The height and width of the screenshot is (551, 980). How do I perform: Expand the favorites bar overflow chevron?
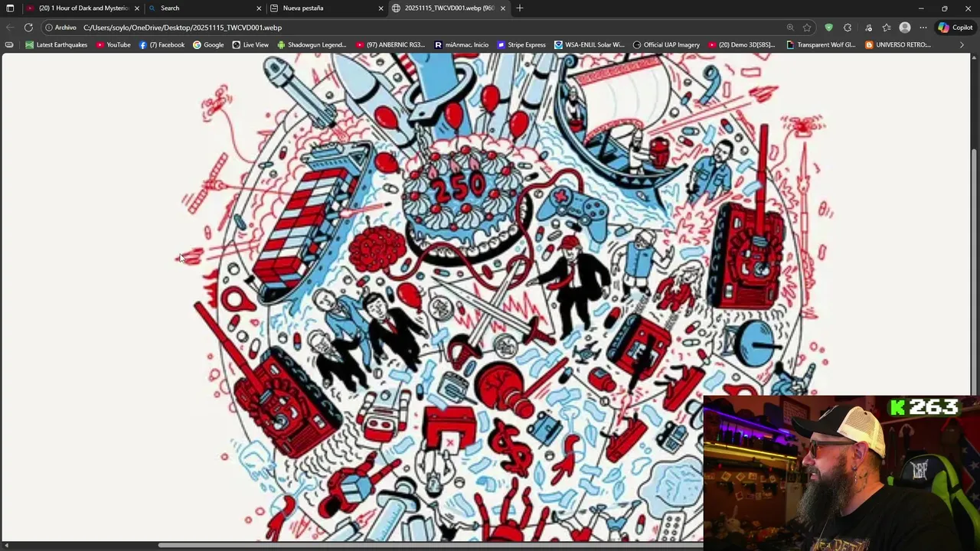(962, 44)
